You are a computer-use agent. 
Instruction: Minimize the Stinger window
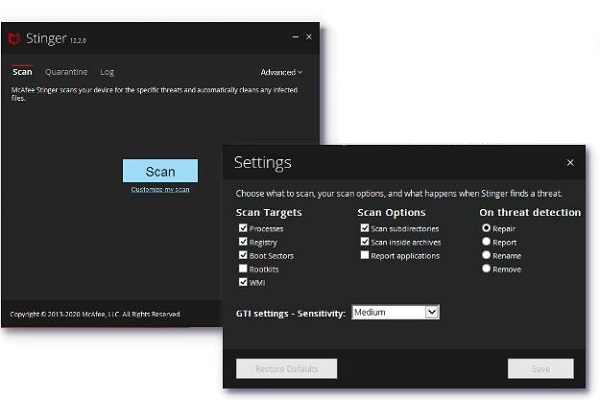295,37
